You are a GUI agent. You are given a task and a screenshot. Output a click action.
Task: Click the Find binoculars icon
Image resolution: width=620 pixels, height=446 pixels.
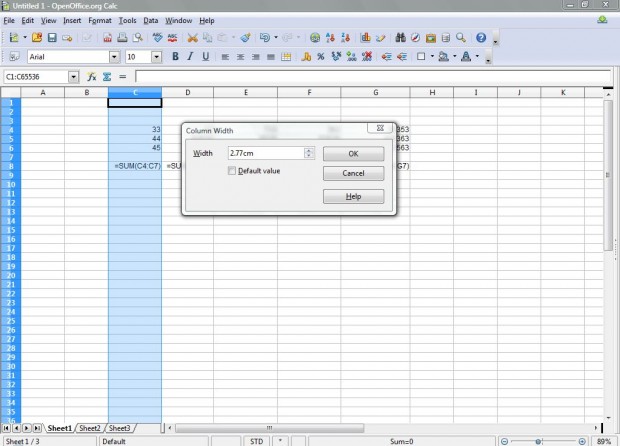(x=400, y=38)
